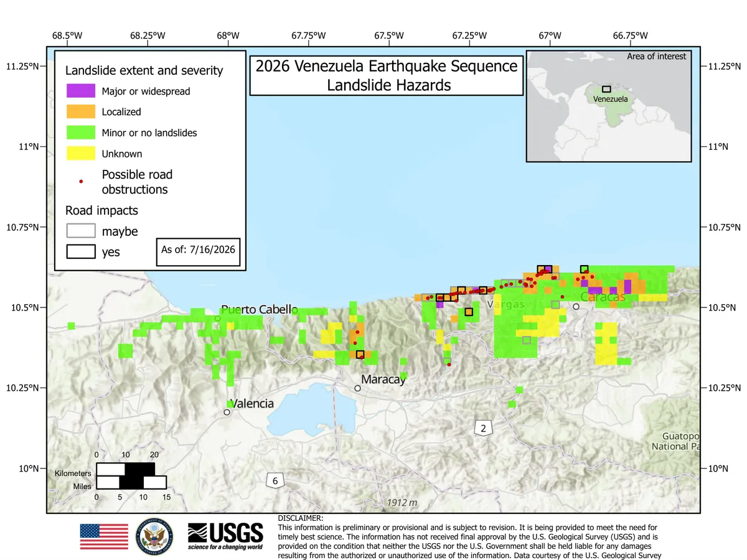Click the route 2 highway shield
Image resolution: width=747 pixels, height=560 pixels.
coord(482,428)
